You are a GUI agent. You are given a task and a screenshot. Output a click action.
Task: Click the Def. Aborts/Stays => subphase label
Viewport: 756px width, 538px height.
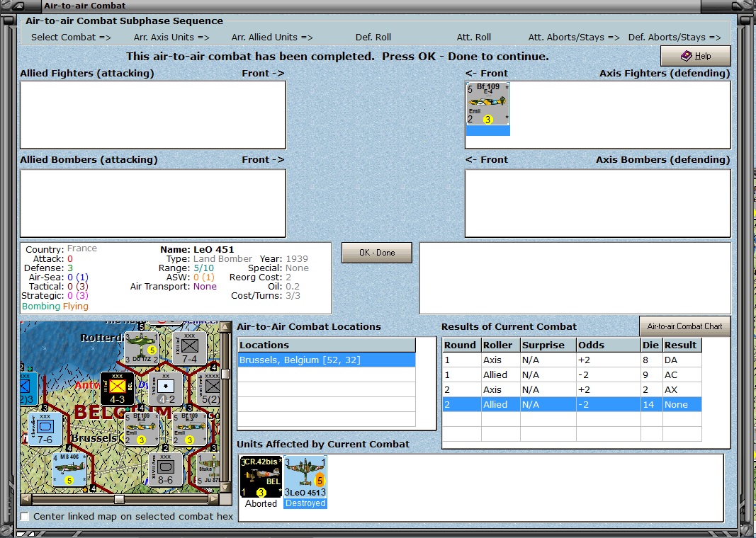675,37
